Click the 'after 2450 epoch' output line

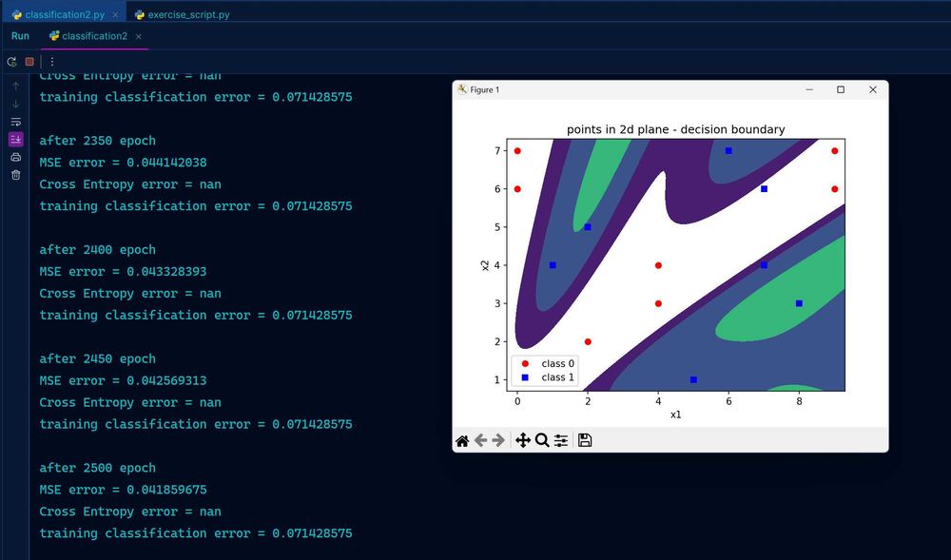[x=98, y=358]
